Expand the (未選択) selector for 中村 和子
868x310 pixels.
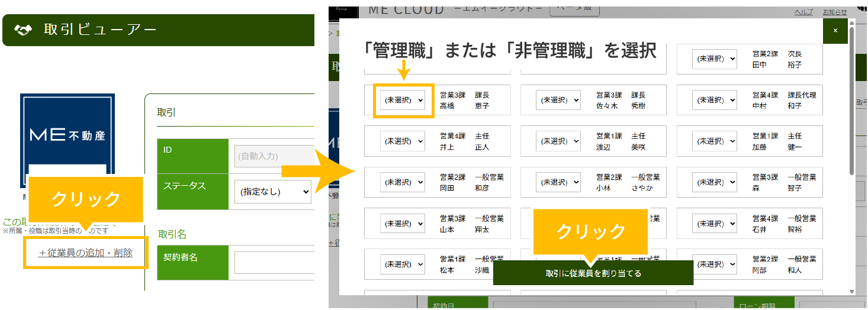(x=715, y=100)
